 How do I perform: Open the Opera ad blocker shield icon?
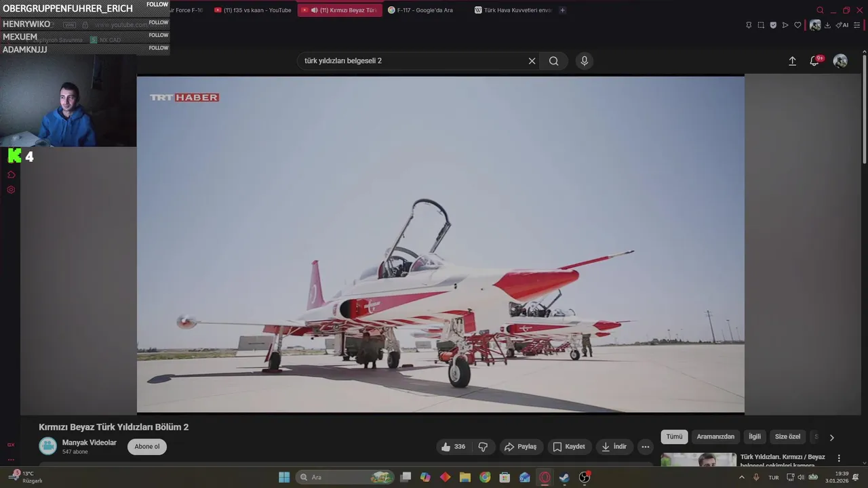(773, 25)
